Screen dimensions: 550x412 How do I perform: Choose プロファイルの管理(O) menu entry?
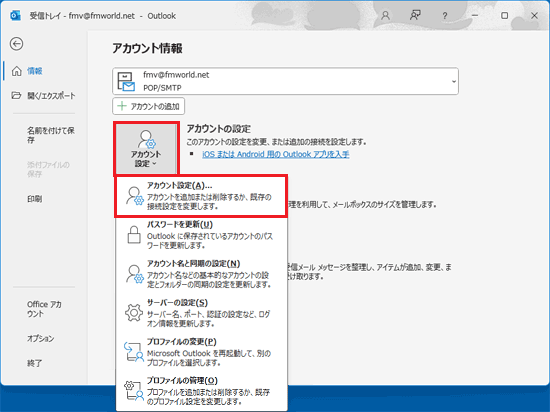201,391
